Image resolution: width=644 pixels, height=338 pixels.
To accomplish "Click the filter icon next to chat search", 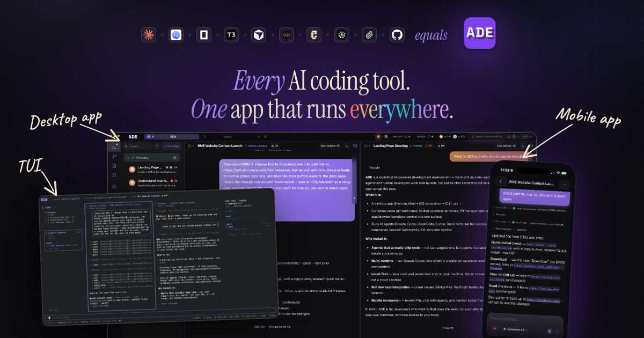I will 157,146.
